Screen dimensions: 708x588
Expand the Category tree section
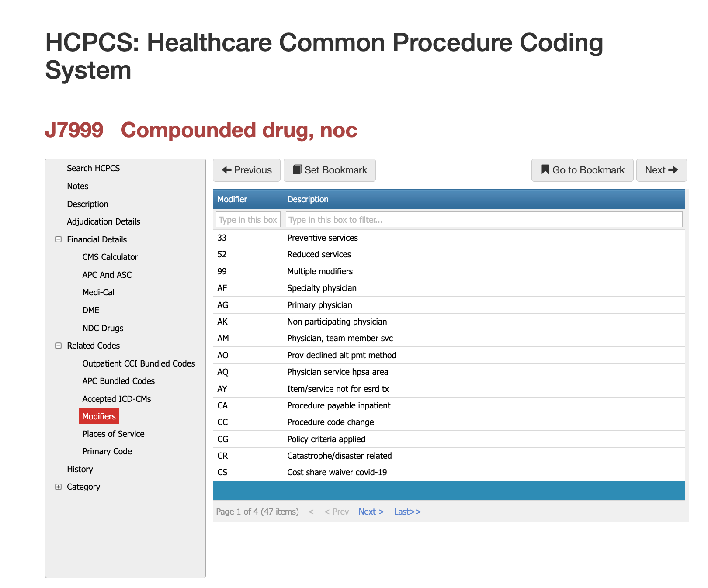[58, 487]
